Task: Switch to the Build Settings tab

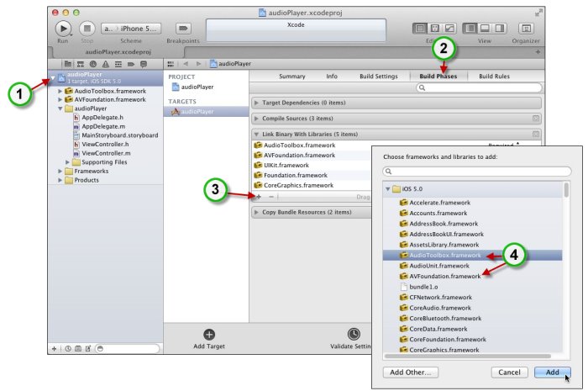Action: (379, 77)
